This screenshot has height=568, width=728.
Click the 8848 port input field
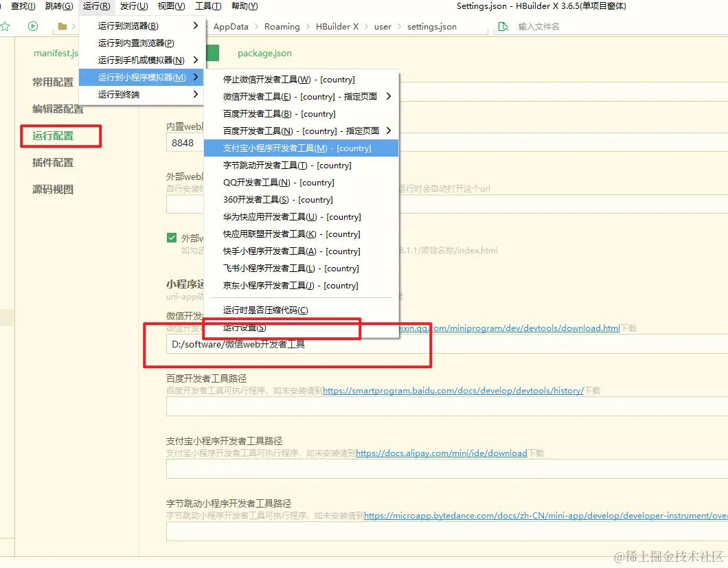[x=185, y=143]
